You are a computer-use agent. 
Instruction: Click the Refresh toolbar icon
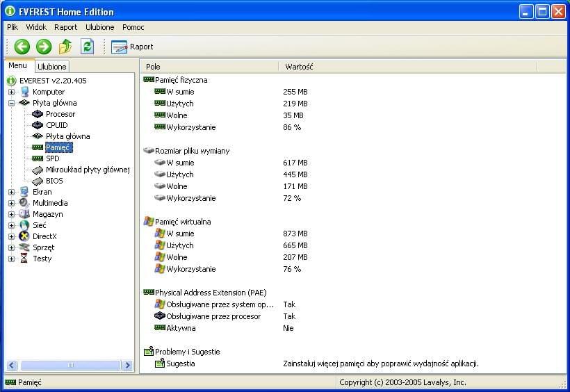click(x=87, y=47)
